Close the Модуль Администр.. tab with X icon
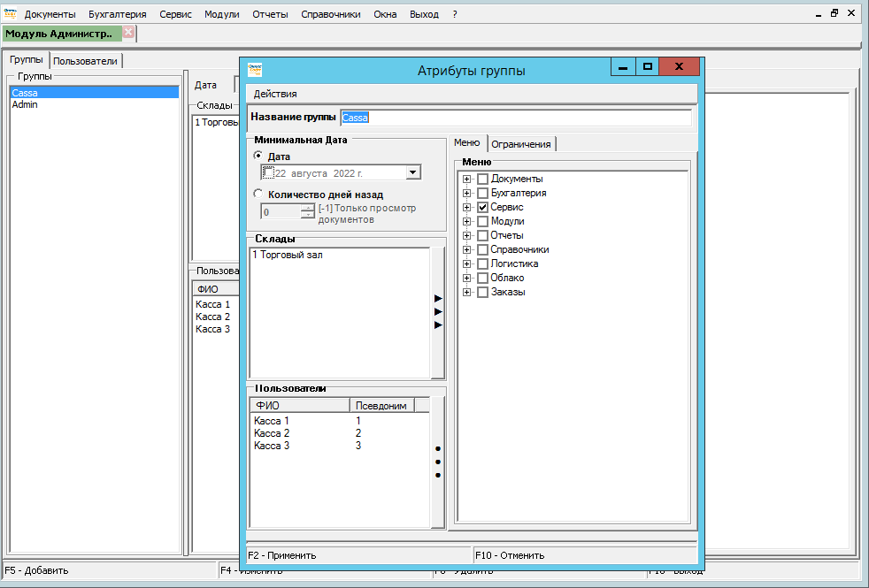The height and width of the screenshot is (588, 869). pyautogui.click(x=128, y=33)
